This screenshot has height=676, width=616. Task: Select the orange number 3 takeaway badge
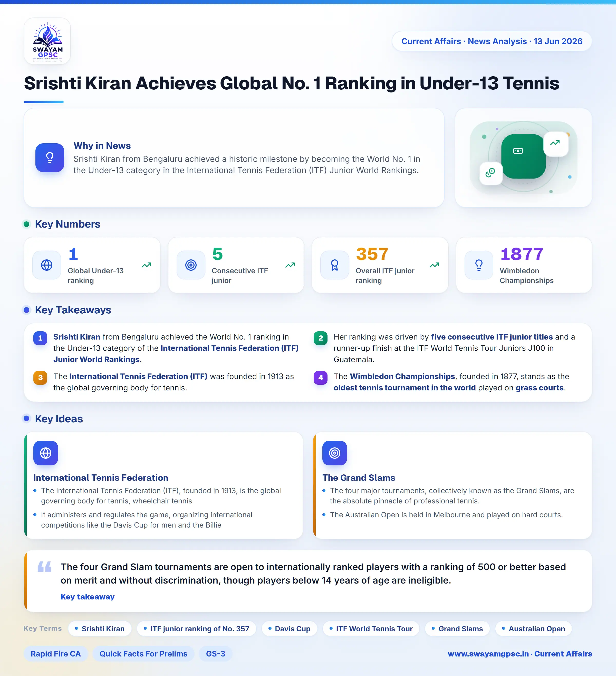pyautogui.click(x=40, y=378)
